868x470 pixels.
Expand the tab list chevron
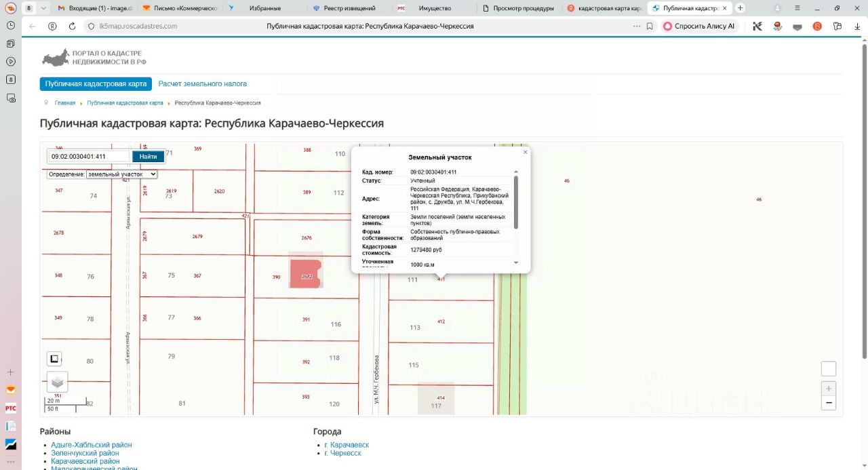[x=43, y=8]
